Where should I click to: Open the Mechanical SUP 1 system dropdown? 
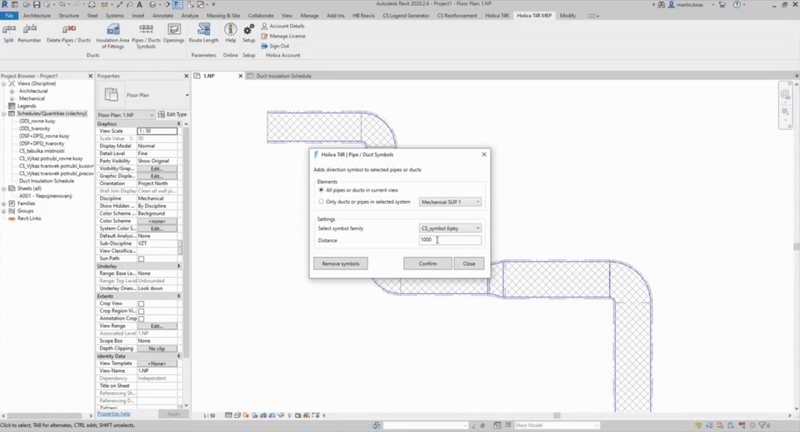450,201
